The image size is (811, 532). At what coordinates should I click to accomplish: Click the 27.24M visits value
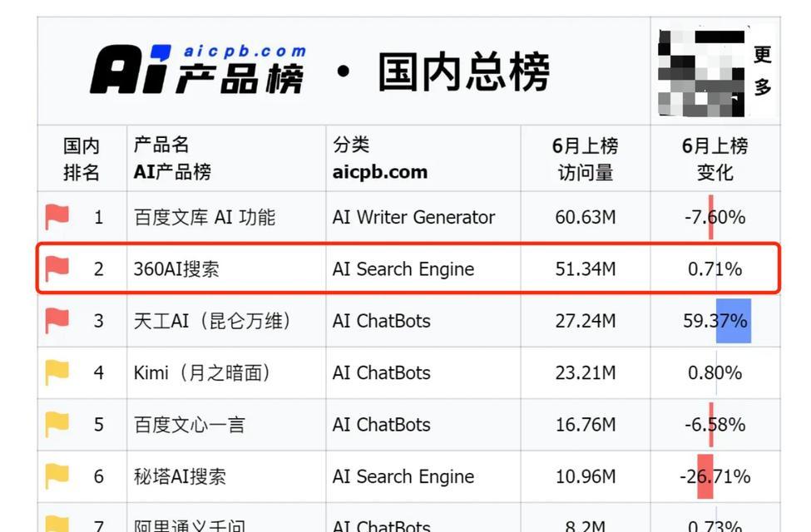coord(586,321)
